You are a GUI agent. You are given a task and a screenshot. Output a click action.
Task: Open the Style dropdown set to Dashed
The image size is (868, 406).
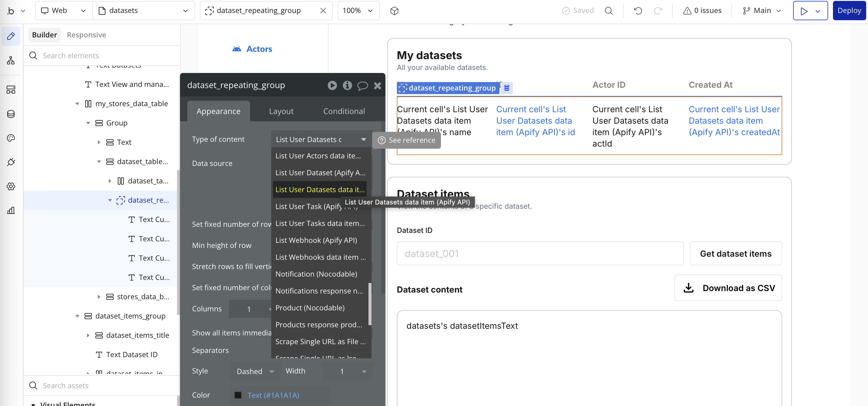[255, 371]
